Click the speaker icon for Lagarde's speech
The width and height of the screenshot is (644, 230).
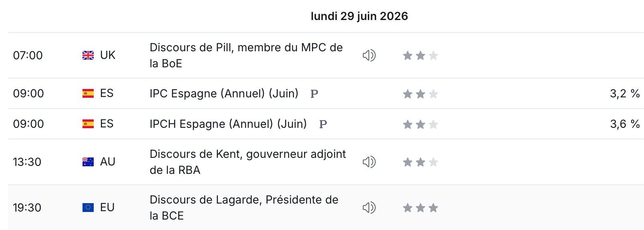(x=369, y=208)
